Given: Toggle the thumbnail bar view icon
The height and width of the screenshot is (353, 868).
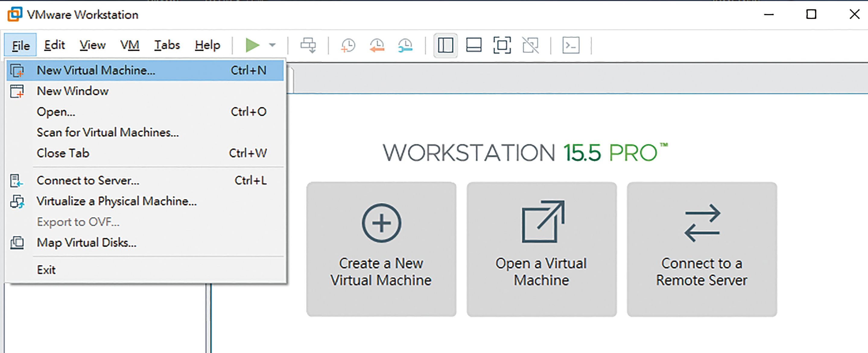Looking at the screenshot, I should 474,45.
